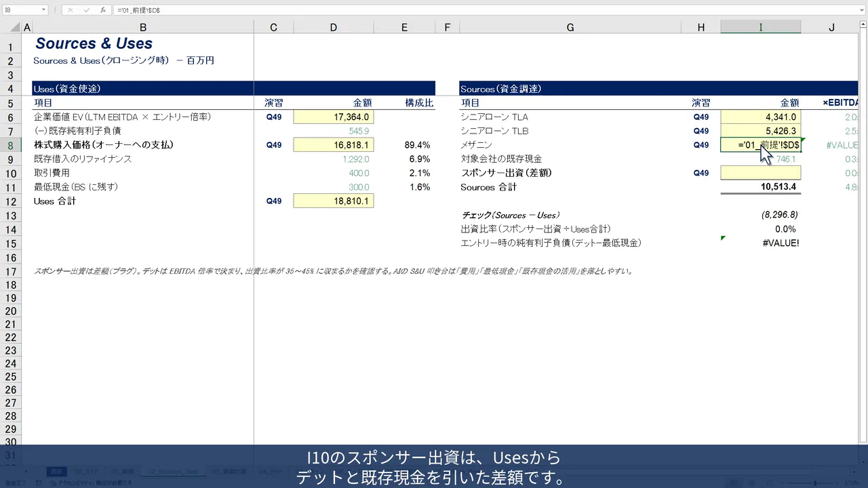This screenshot has height=488, width=868.
Task: Select the Sources total cell 10,513.4
Action: click(761, 187)
